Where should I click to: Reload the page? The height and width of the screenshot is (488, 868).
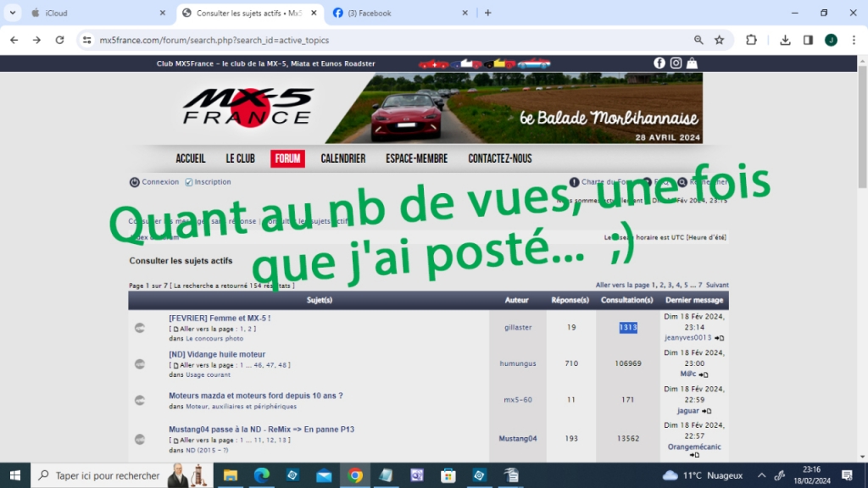coord(60,40)
